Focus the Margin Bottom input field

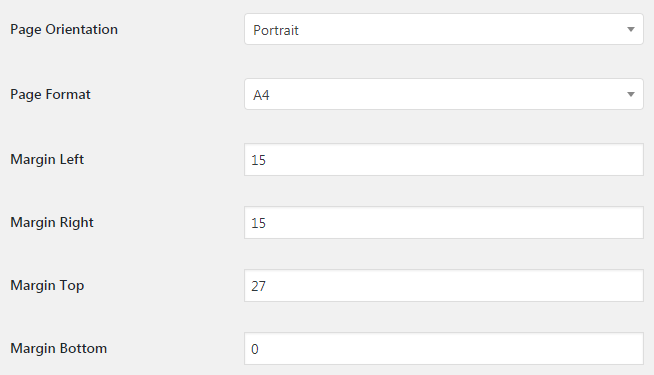pyautogui.click(x=444, y=349)
